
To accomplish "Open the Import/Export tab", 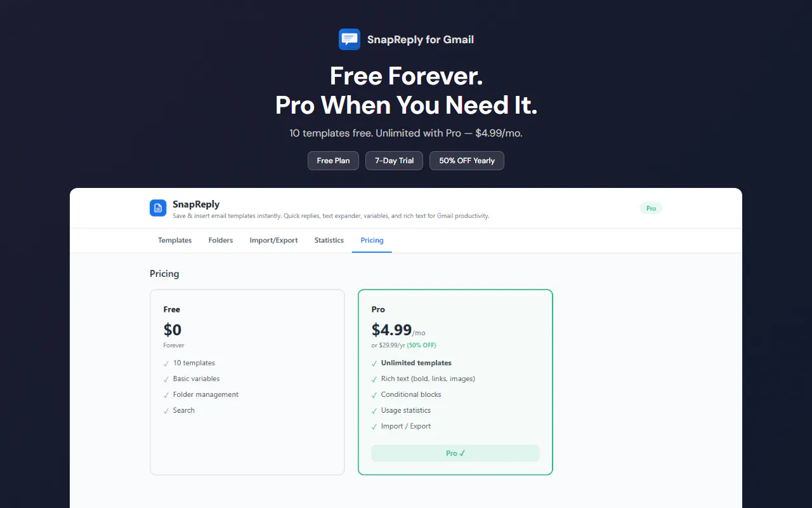I will 273,240.
